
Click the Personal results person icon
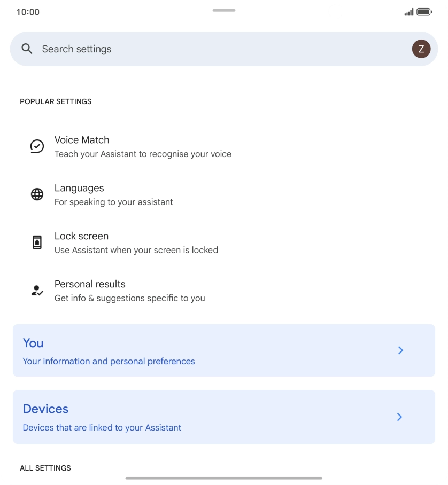(x=36, y=290)
